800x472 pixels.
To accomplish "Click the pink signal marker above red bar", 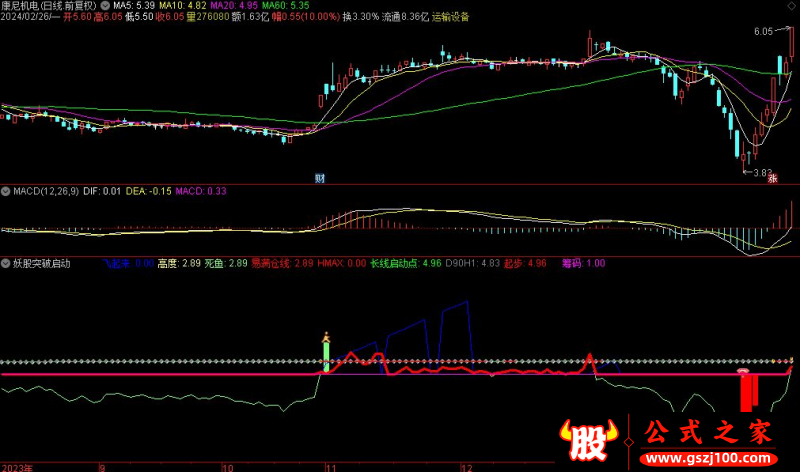I will click(744, 372).
